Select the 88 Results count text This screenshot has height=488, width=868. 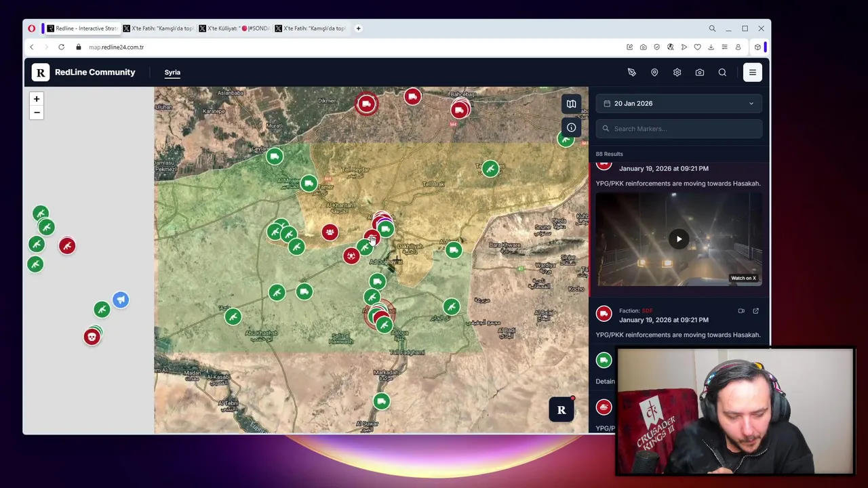click(609, 154)
